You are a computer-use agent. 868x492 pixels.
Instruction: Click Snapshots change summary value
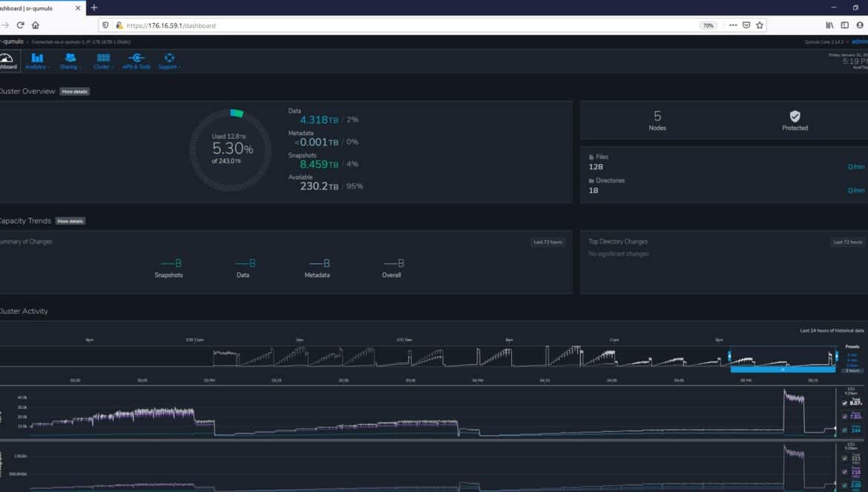171,263
